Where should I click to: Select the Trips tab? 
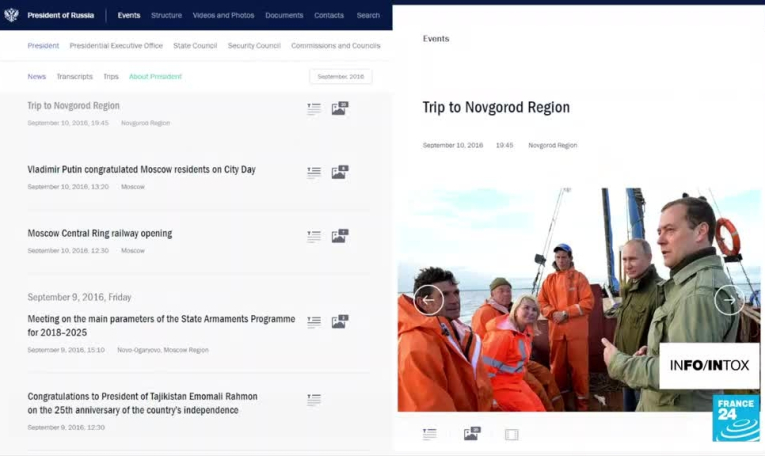111,77
